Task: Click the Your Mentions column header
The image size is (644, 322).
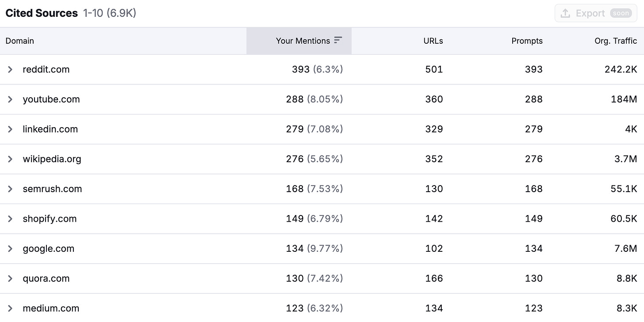Action: [x=303, y=41]
